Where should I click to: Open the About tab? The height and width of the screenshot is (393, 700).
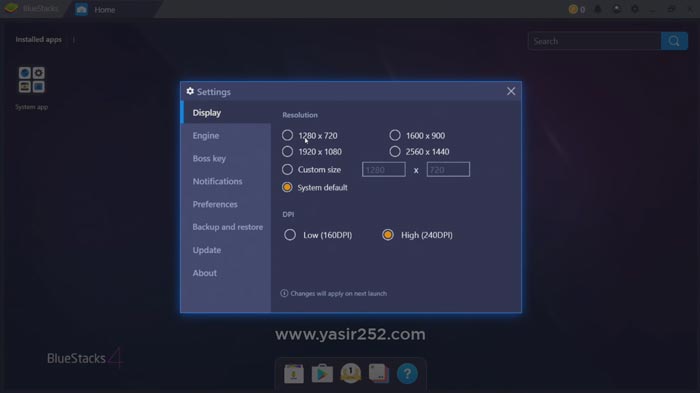coord(226,273)
